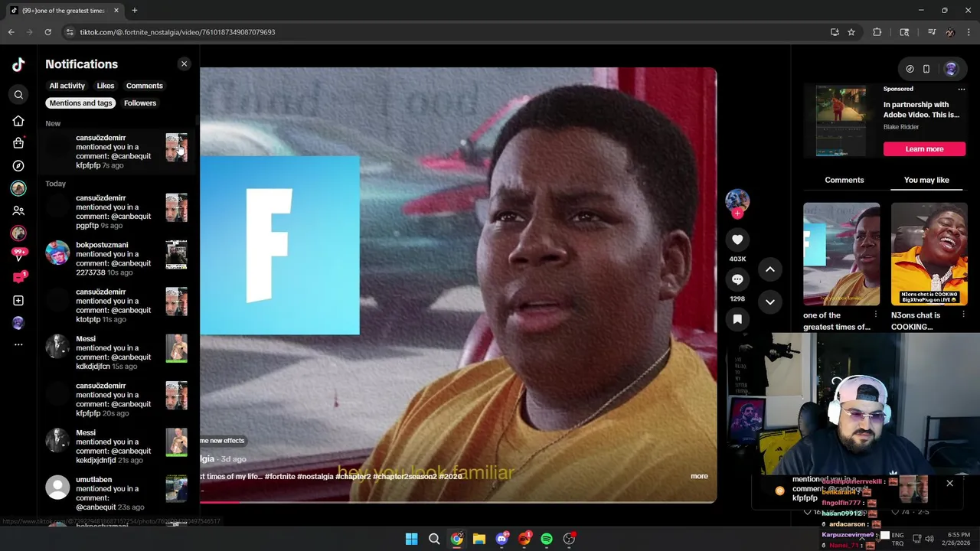The image size is (980, 551).
Task: Open the TikTok Shop bag icon
Action: 18,143
